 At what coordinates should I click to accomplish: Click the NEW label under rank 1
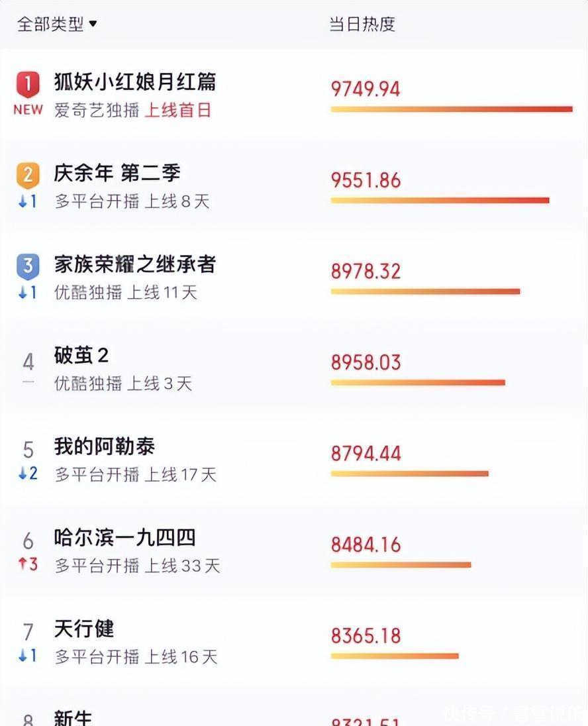[28, 110]
